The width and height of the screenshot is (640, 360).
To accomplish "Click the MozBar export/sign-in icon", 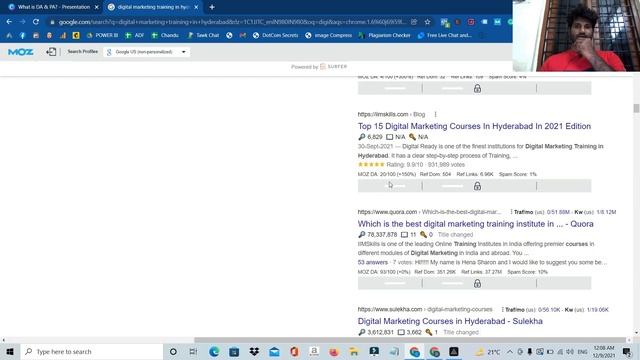I will (x=51, y=52).
